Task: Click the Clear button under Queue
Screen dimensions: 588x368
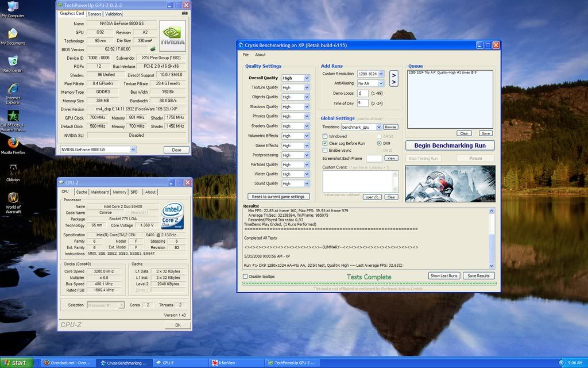Action: coord(464,133)
